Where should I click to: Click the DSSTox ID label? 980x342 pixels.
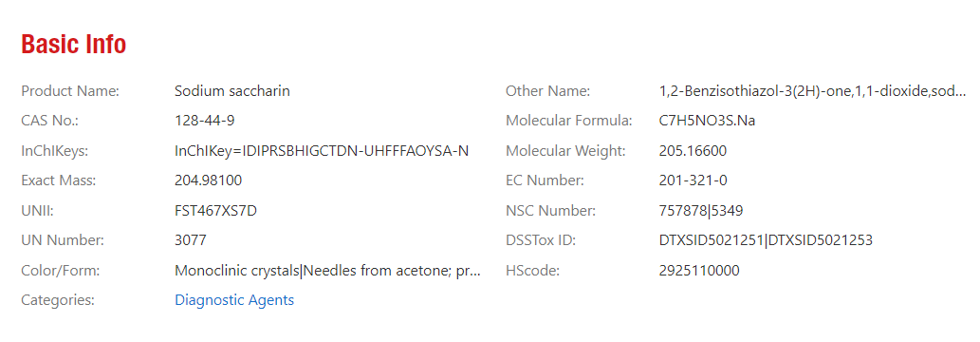coord(541,240)
